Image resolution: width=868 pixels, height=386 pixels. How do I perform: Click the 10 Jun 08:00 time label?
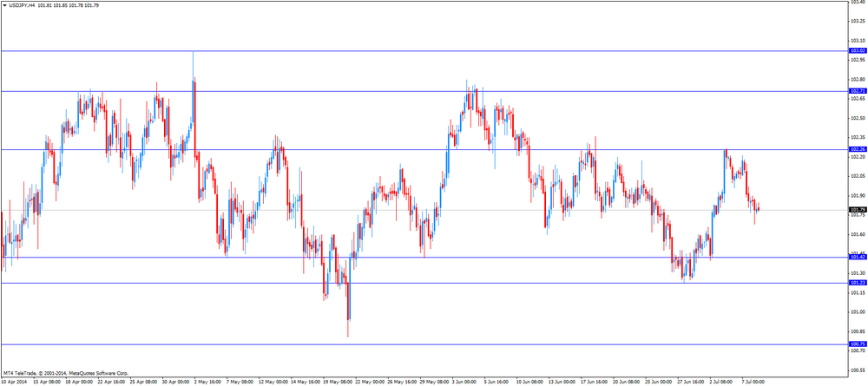tap(529, 383)
